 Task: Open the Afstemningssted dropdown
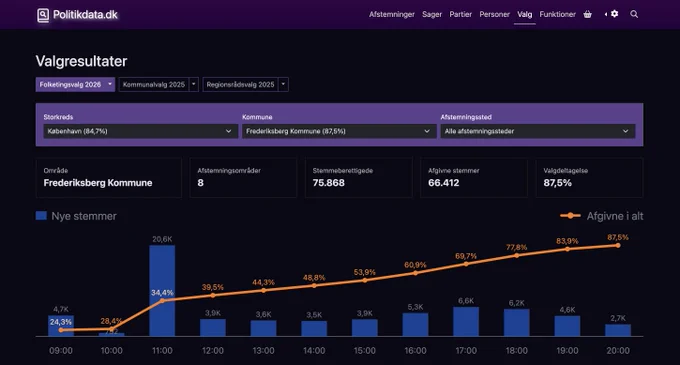tap(538, 131)
